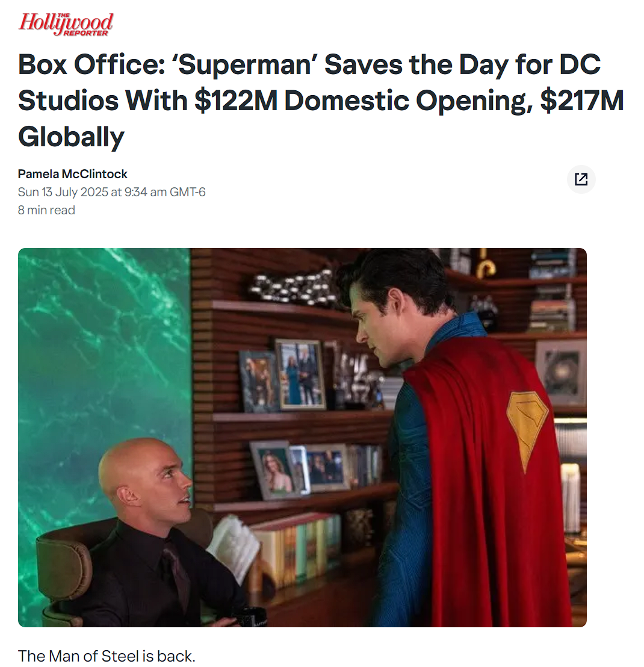
Task: Click The Hollywood Reporter logo
Action: point(66,24)
